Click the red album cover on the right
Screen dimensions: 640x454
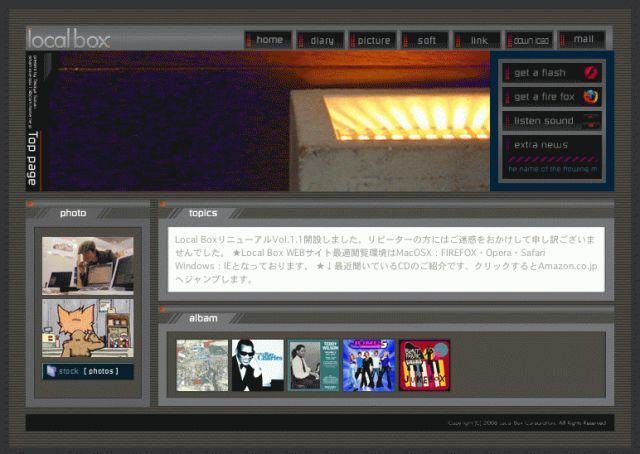(x=424, y=365)
